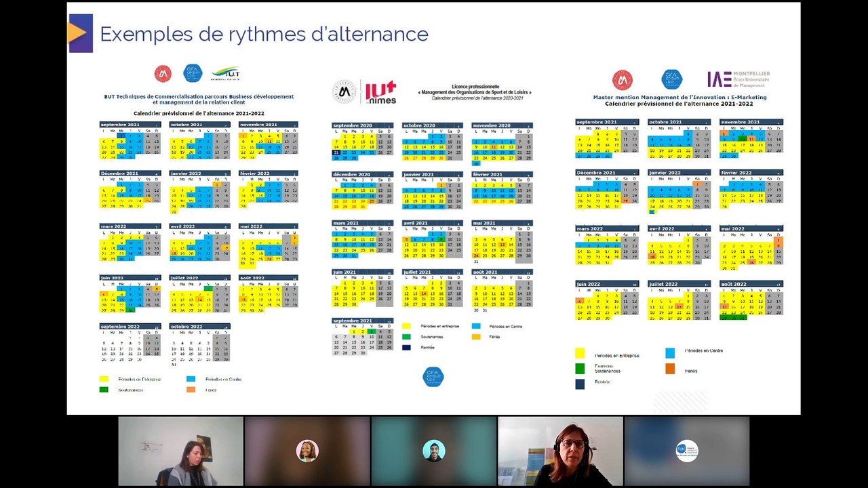Image resolution: width=868 pixels, height=488 pixels.
Task: Click the orange Fériés swatch in the IUT Nîmes legend
Action: [475, 336]
